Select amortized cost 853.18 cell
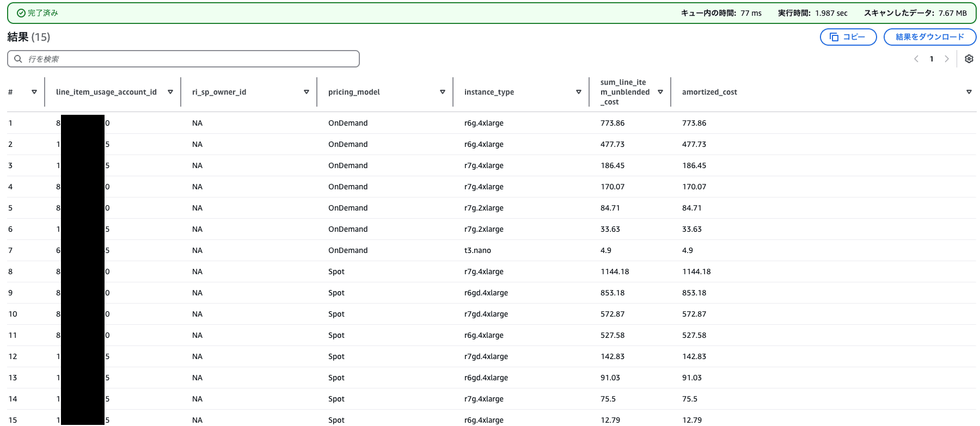This screenshot has width=980, height=426. (x=694, y=293)
